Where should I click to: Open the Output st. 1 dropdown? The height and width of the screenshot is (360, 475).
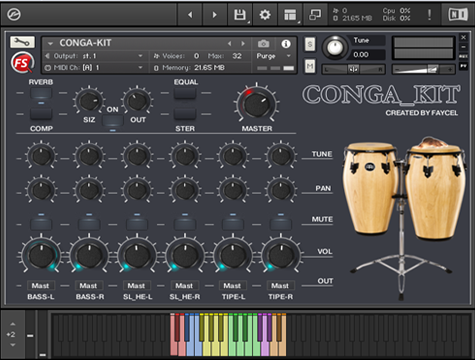[x=94, y=56]
